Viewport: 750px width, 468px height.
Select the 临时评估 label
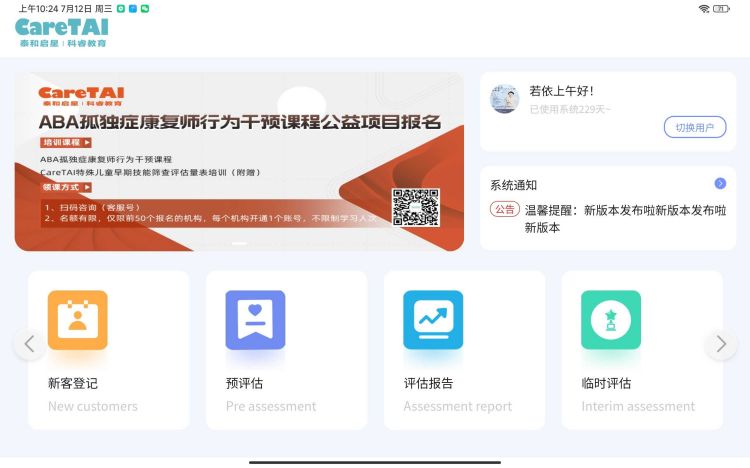pyautogui.click(x=606, y=383)
